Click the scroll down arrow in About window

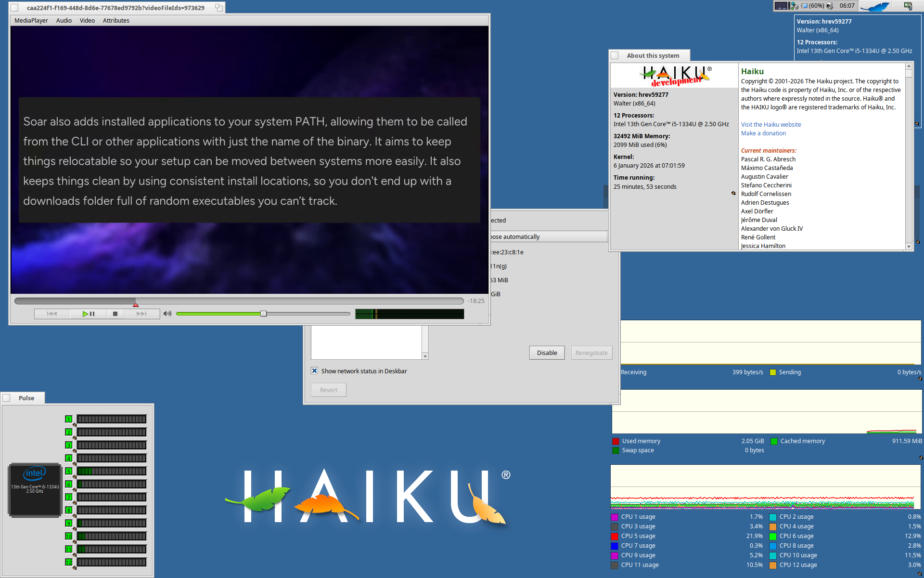coord(909,246)
